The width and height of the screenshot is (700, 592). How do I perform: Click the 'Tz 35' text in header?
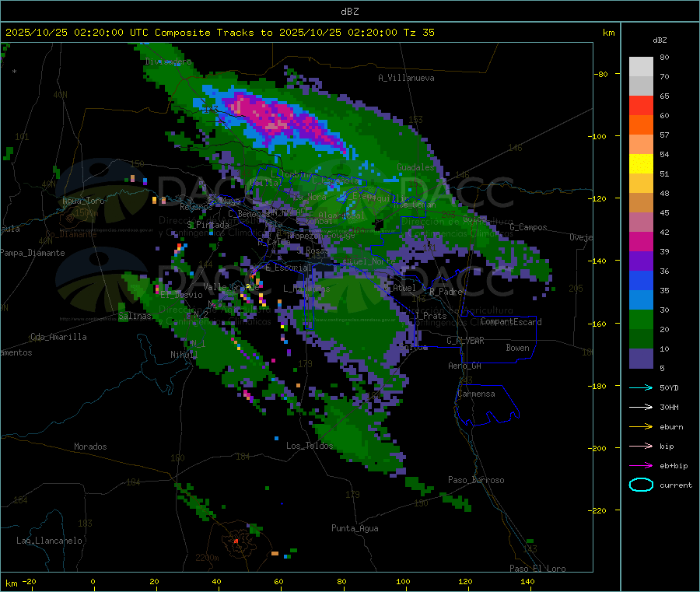pos(418,33)
